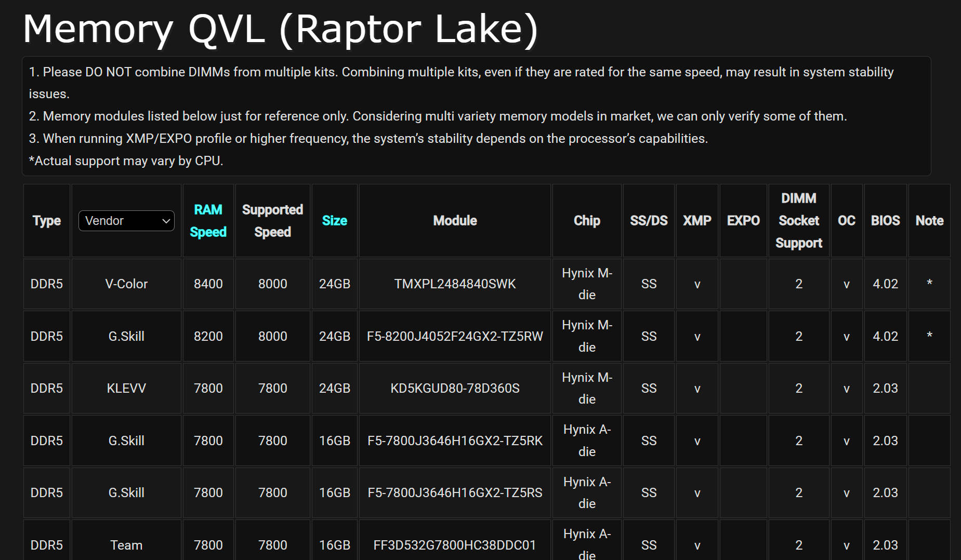This screenshot has width=961, height=560.
Task: Sort table by RAM Speed header
Action: coord(208,221)
